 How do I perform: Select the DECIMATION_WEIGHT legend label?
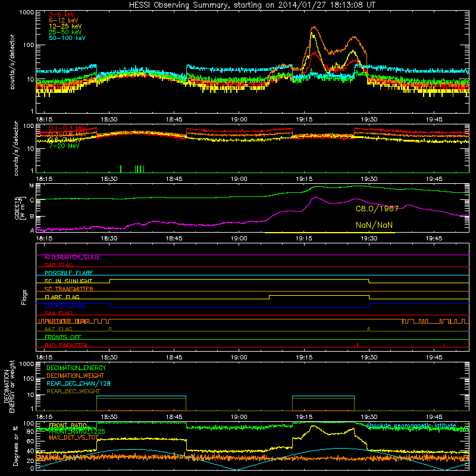(x=76, y=375)
